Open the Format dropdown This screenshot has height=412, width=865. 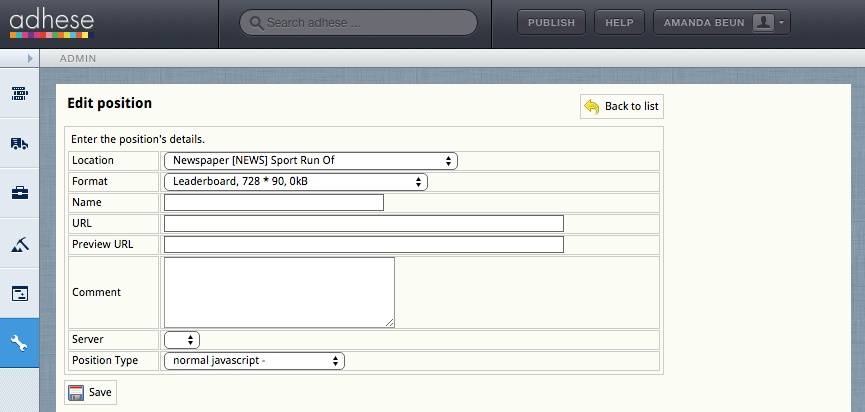click(x=296, y=181)
